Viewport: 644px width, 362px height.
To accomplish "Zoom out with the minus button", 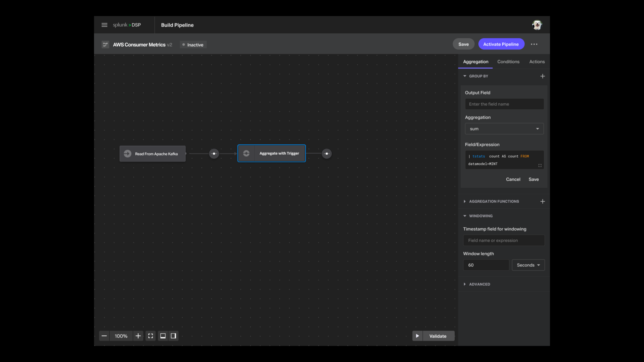I will point(104,336).
